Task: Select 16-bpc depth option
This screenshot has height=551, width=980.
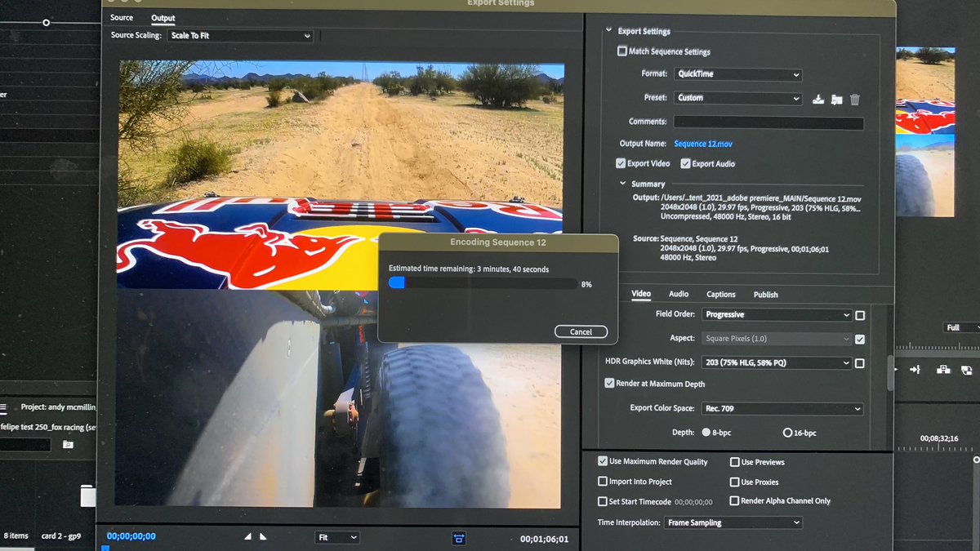Action: [x=787, y=433]
